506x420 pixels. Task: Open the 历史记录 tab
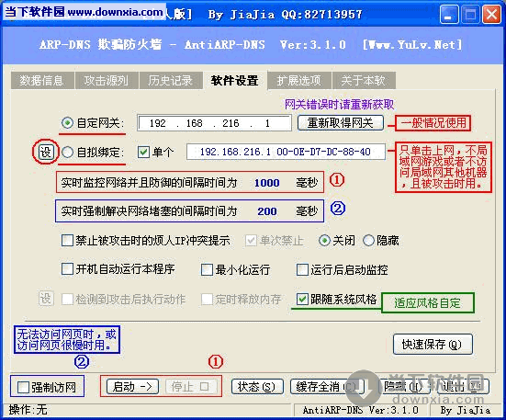[171, 80]
